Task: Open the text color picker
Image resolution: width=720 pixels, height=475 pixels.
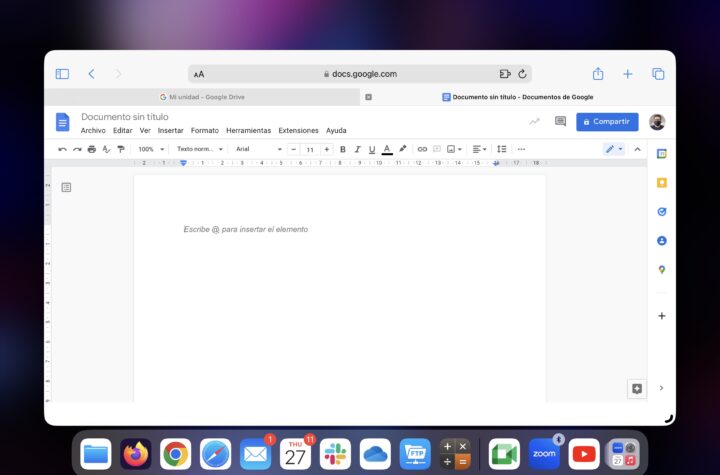Action: click(387, 149)
